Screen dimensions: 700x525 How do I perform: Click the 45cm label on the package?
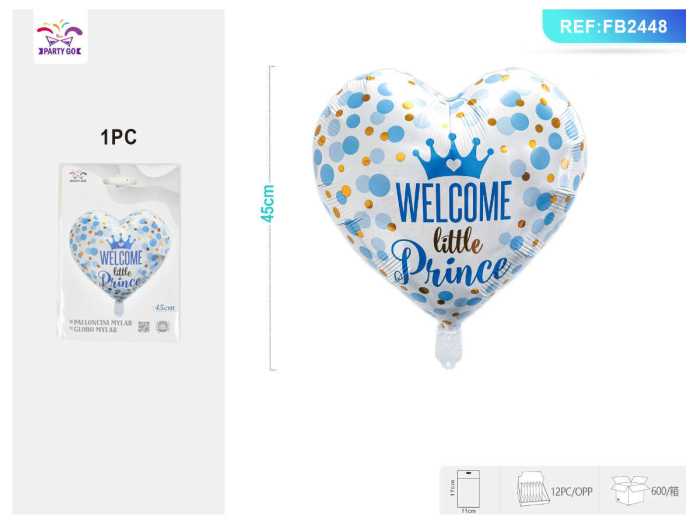[x=165, y=308]
